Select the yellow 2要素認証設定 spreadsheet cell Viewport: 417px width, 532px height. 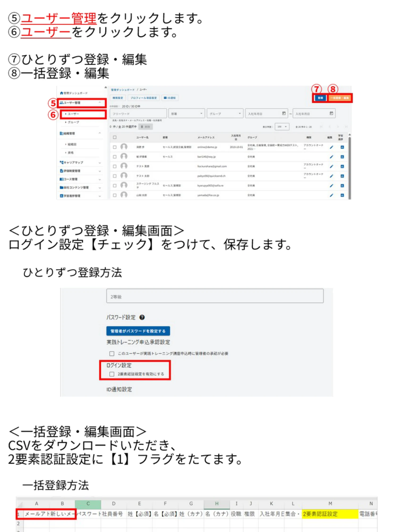click(x=330, y=514)
